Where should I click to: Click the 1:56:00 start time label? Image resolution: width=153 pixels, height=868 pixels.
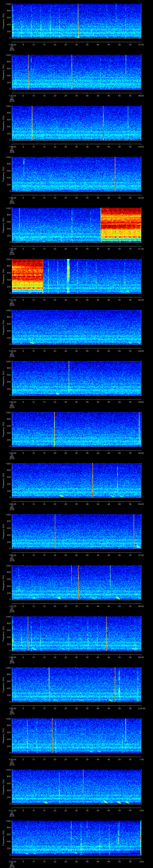[x=12, y=555]
